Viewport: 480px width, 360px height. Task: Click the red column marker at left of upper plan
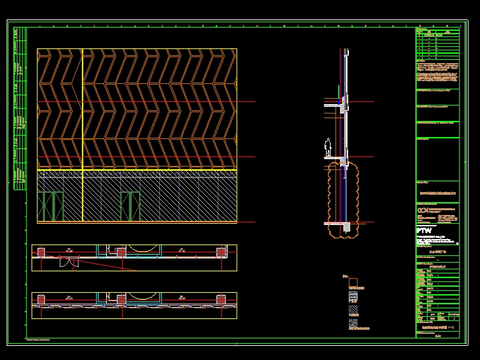[x=41, y=252]
